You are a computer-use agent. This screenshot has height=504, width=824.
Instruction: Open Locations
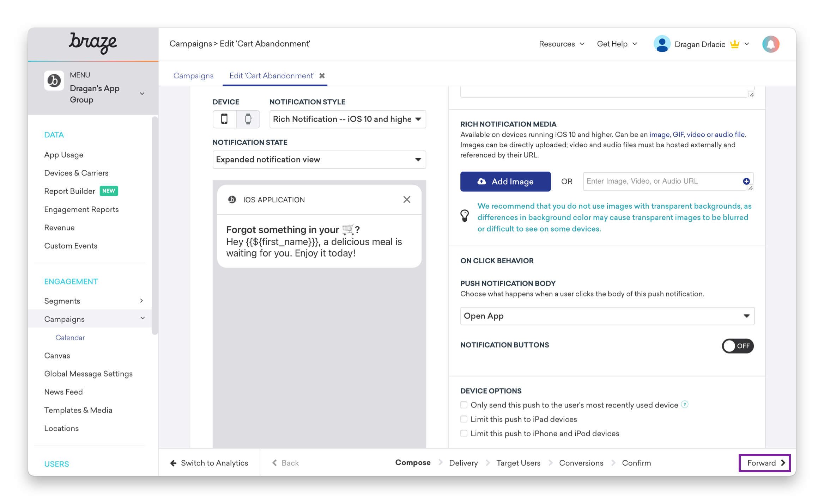61,428
